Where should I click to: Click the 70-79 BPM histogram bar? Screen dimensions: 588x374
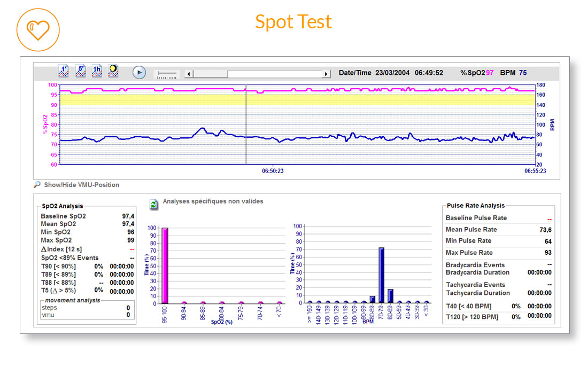(x=381, y=275)
